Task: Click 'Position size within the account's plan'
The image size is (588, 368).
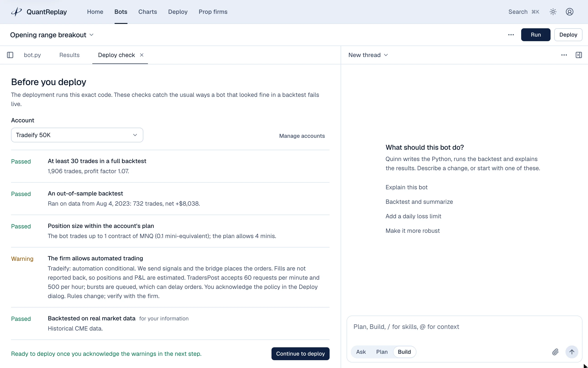Action: tap(101, 226)
